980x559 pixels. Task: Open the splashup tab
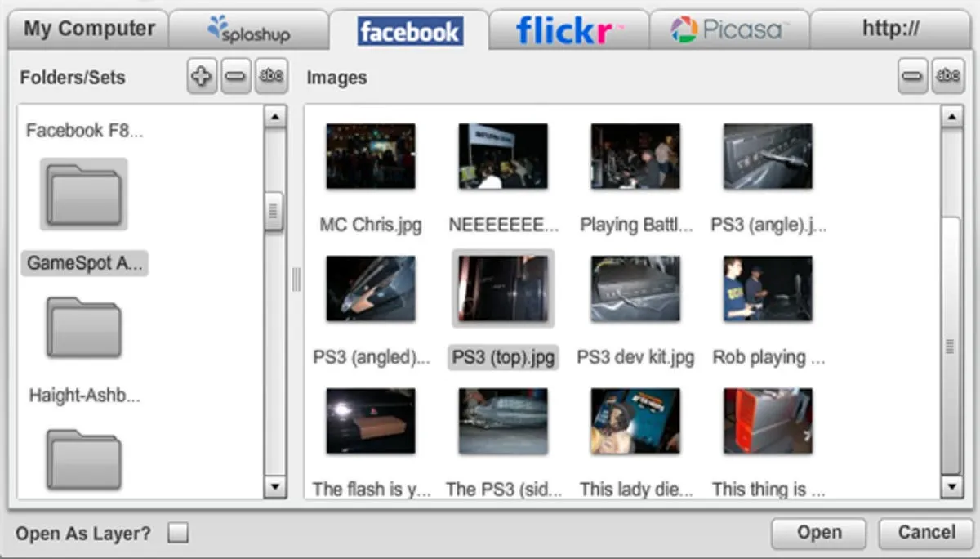(x=248, y=29)
